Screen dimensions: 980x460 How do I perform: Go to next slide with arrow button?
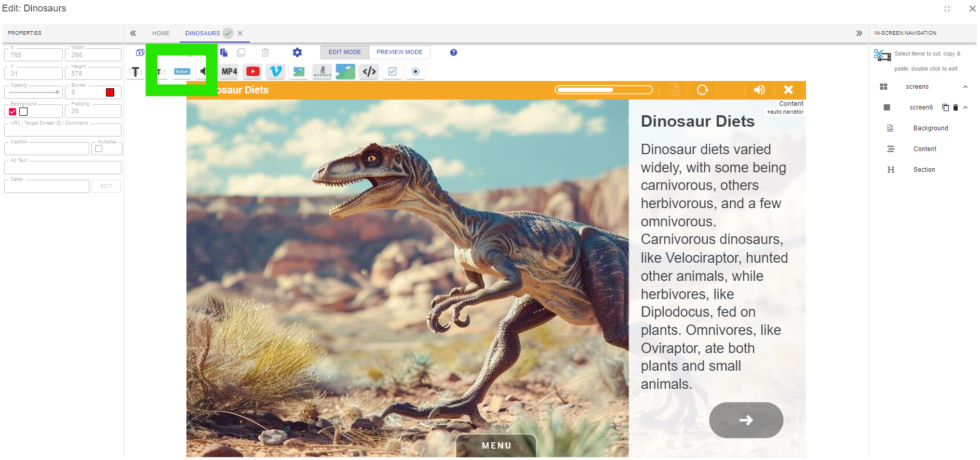pos(746,420)
